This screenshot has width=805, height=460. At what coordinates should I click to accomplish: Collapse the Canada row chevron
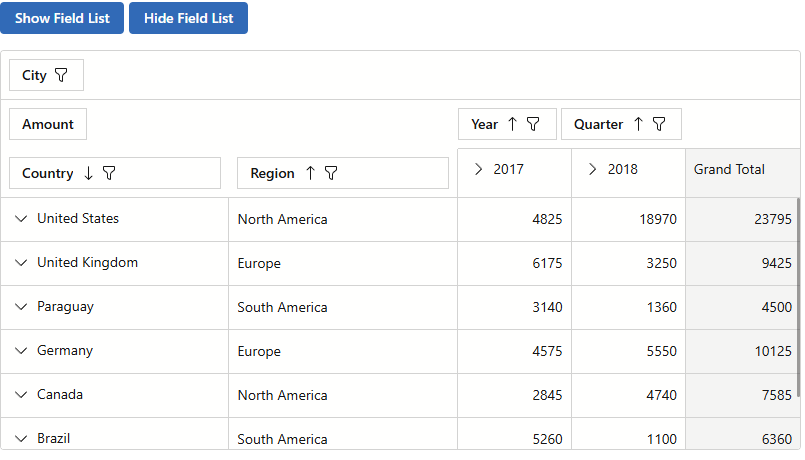point(21,395)
